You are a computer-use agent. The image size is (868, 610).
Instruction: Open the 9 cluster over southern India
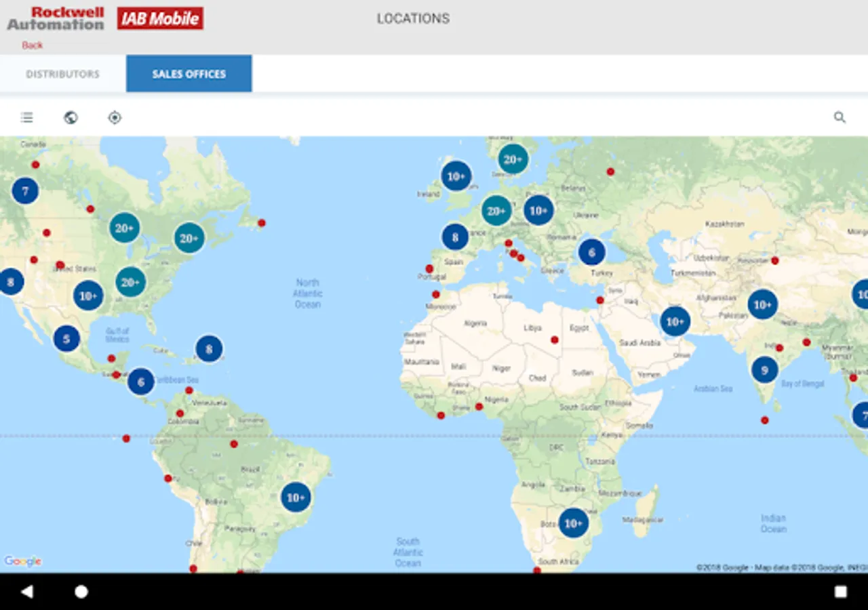765,370
